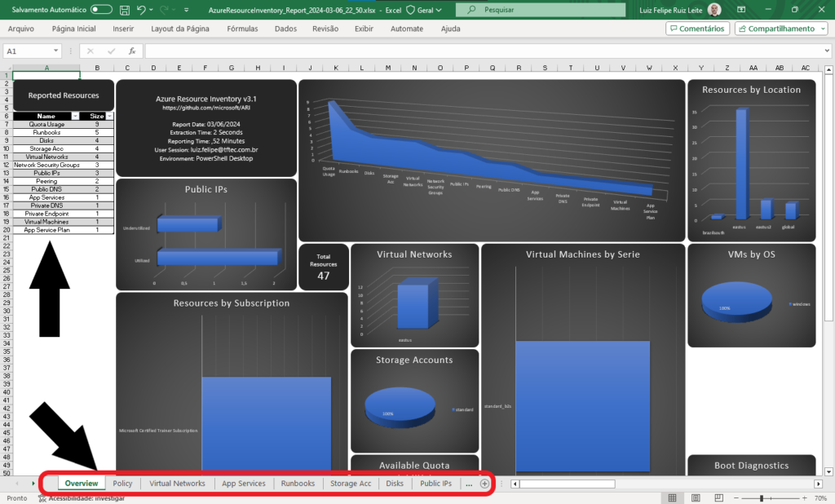835x504 pixels.
Task: Open the Fórmulas ribbon tab
Action: click(x=242, y=29)
